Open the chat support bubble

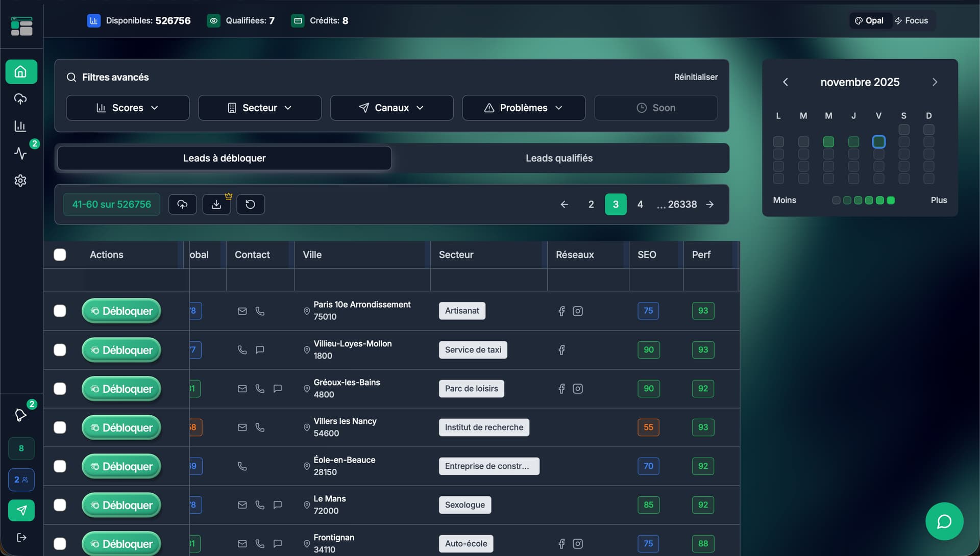coord(944,521)
